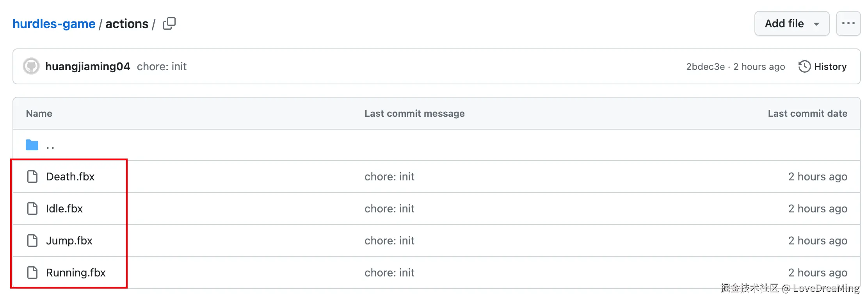The image size is (868, 303).
Task: Go up to parent directory '..'
Action: (x=50, y=146)
